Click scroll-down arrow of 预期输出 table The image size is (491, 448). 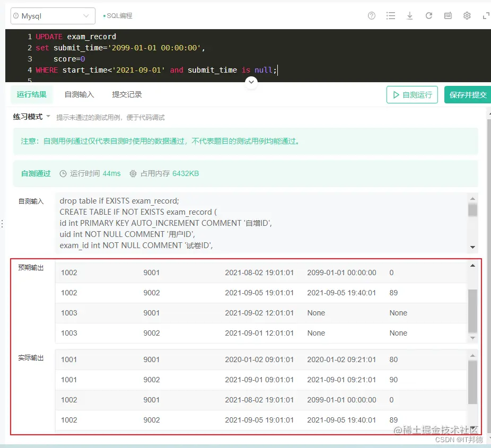tap(472, 338)
